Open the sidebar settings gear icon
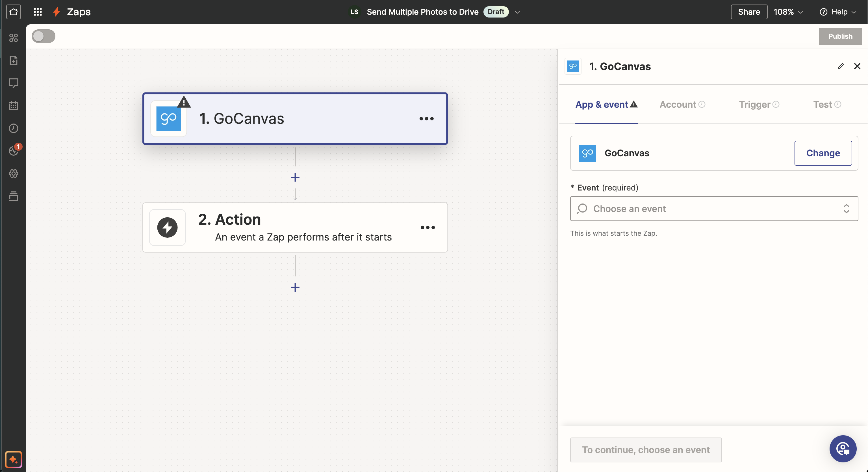This screenshot has width=868, height=472. 14,173
